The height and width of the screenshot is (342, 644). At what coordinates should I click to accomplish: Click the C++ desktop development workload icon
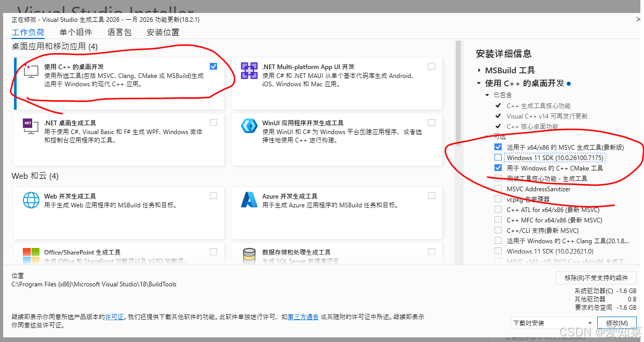point(31,71)
